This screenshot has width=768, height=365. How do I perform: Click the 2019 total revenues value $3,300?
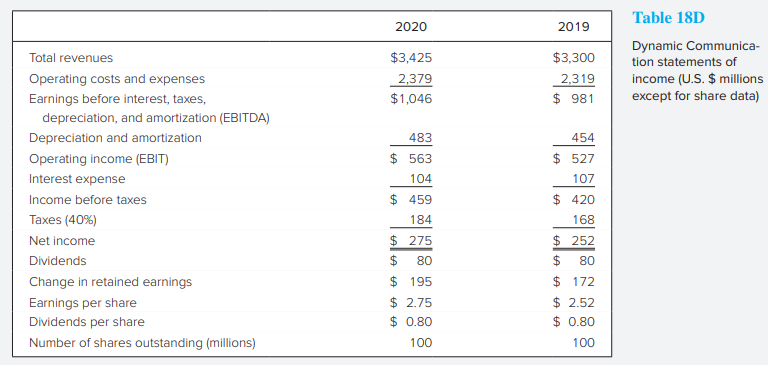(574, 58)
